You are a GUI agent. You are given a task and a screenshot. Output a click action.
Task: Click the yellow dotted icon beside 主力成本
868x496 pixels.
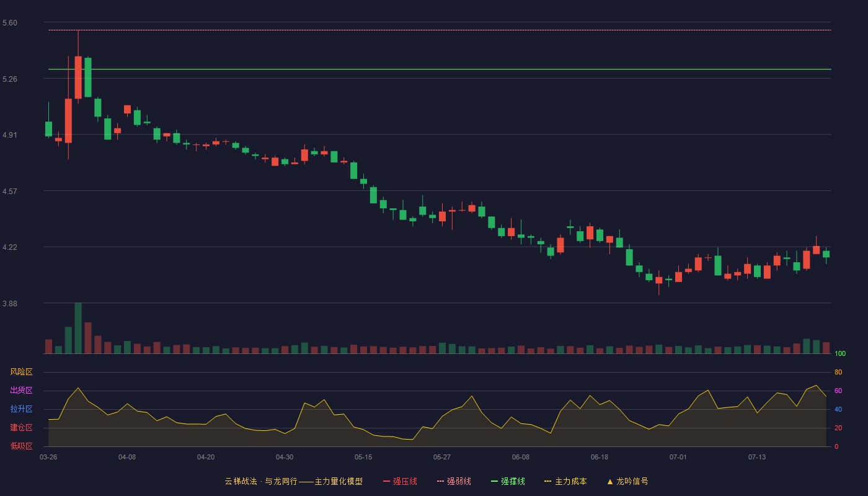[x=547, y=481]
